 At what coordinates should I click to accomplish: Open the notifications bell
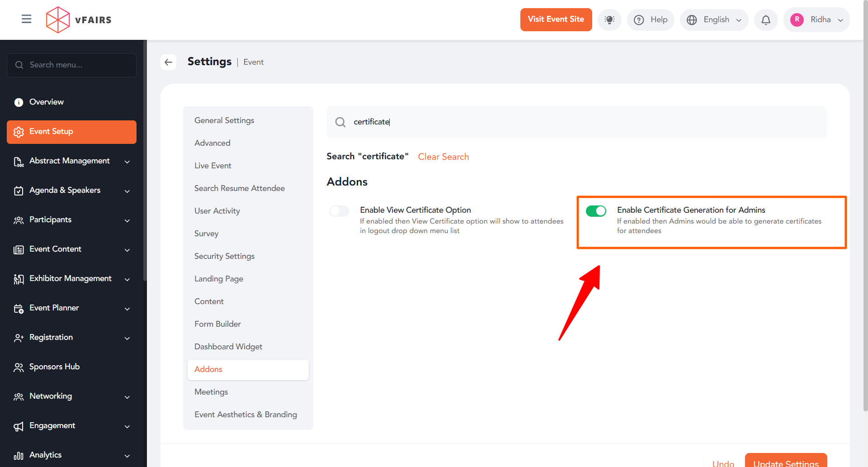(x=766, y=20)
